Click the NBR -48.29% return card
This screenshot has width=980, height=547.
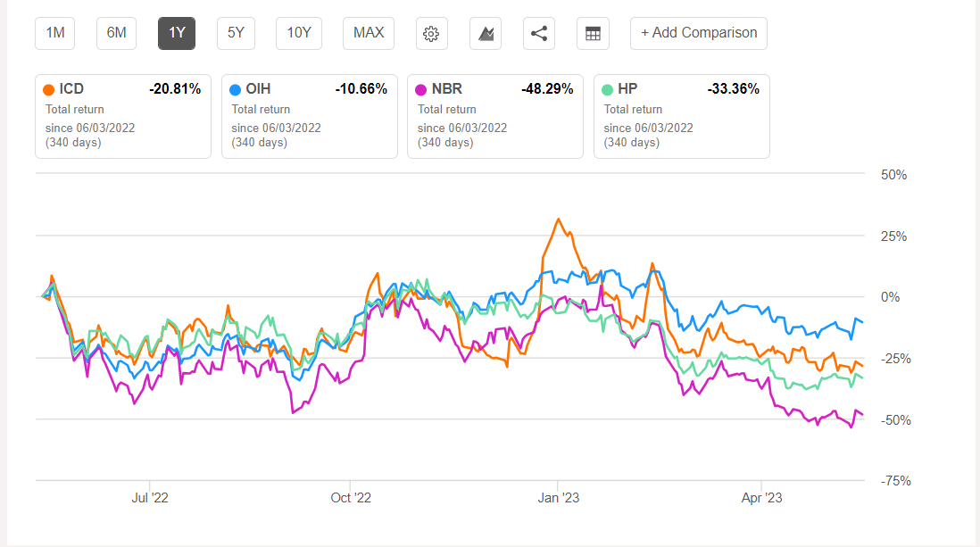click(495, 116)
